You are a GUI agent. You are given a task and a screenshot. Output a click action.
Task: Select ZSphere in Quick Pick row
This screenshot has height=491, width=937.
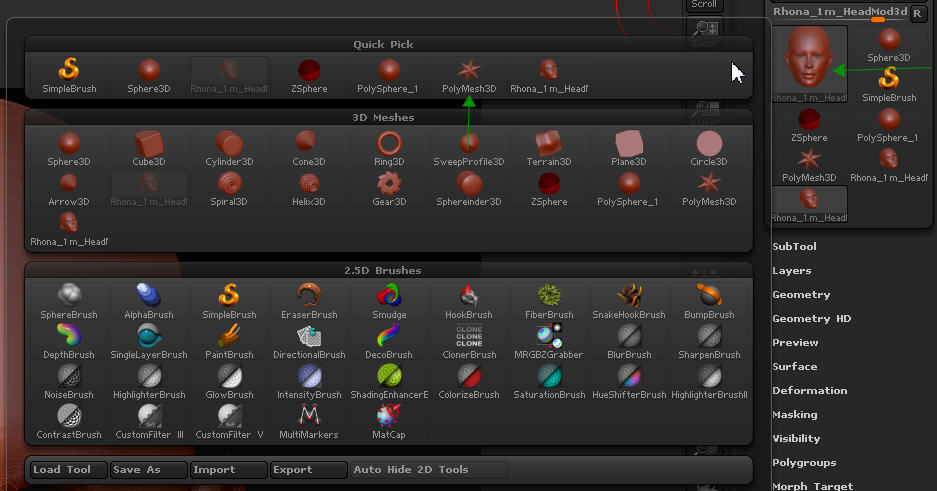(x=309, y=76)
